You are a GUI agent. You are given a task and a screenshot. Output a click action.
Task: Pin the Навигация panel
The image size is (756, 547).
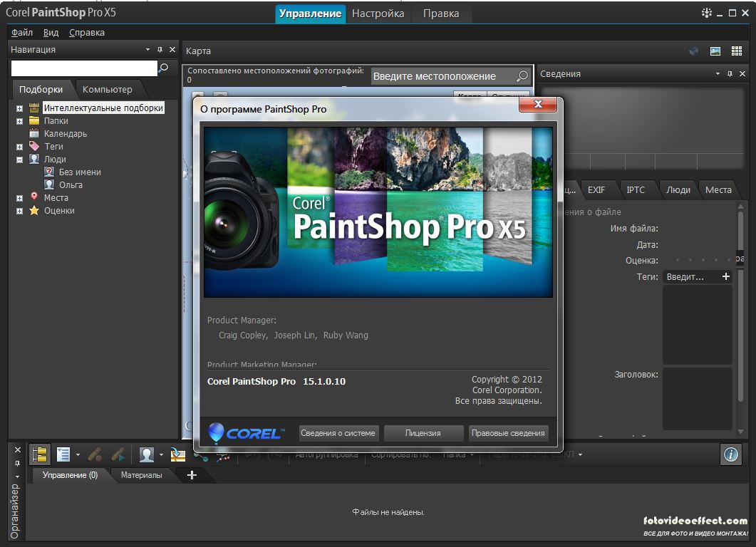click(x=160, y=50)
